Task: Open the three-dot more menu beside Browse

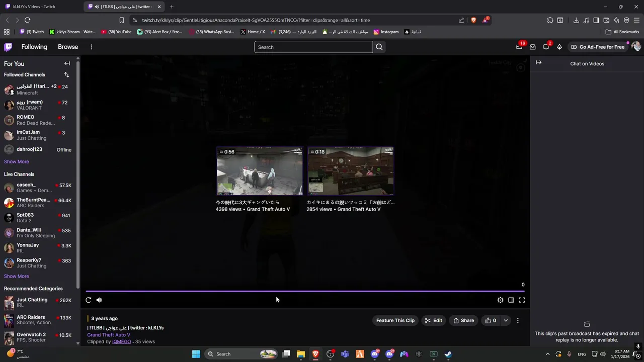Action: pos(91,47)
